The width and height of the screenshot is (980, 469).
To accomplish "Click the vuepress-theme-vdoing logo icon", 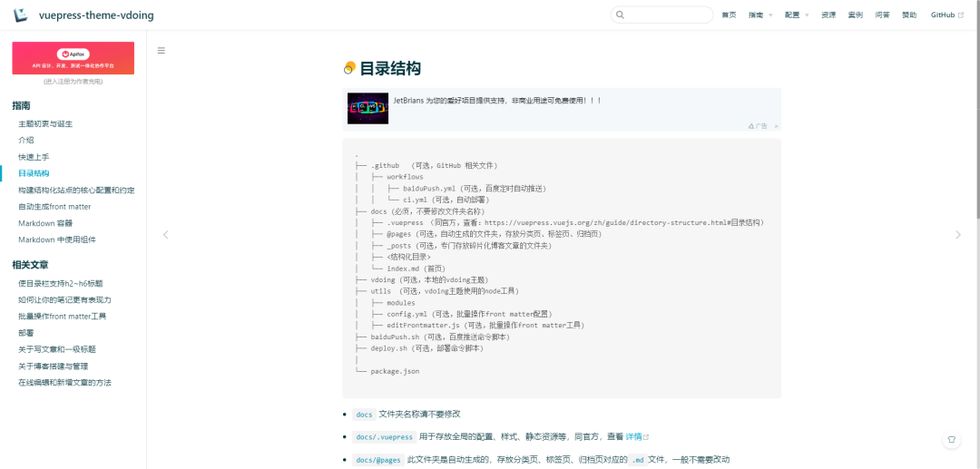I will pos(21,15).
